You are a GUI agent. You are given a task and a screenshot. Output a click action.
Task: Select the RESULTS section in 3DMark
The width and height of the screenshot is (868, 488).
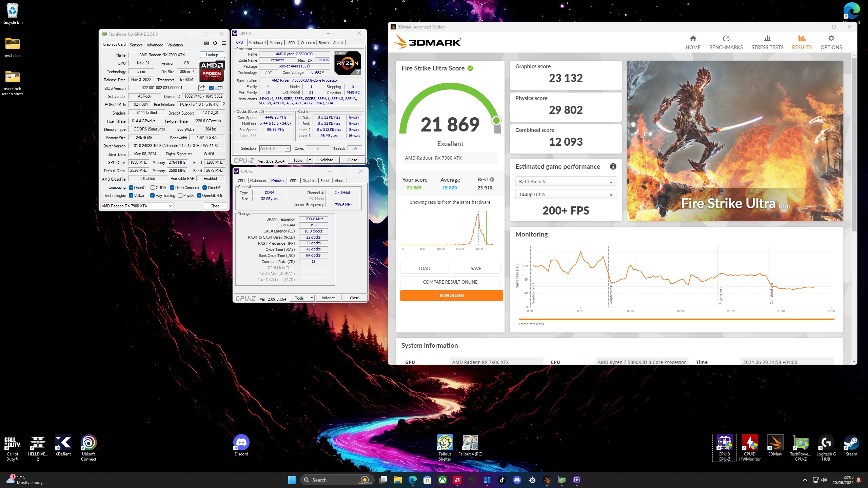802,42
